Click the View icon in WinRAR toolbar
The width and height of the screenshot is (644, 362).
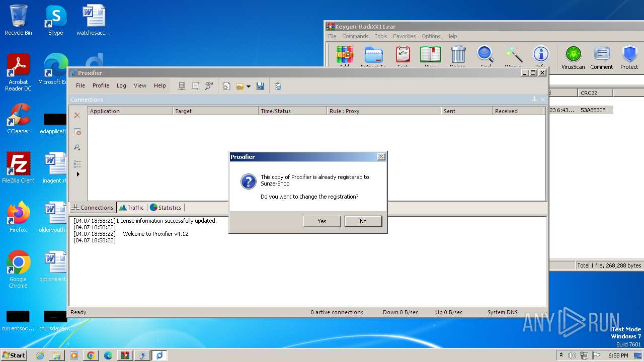point(430,56)
